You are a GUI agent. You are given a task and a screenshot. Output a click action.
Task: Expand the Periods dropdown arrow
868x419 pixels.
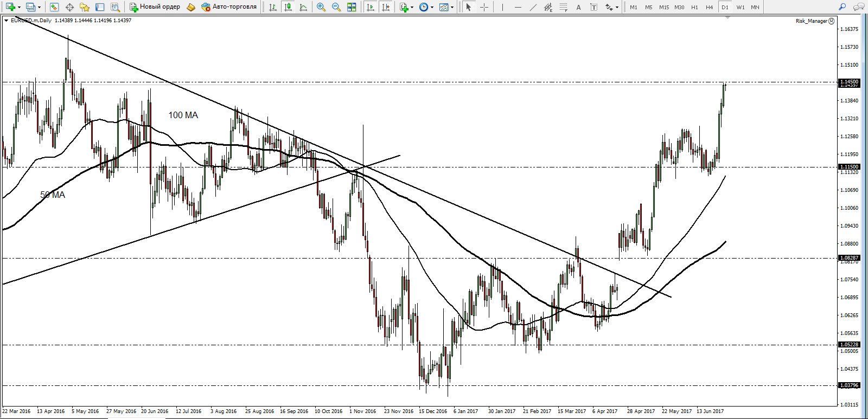[432, 8]
